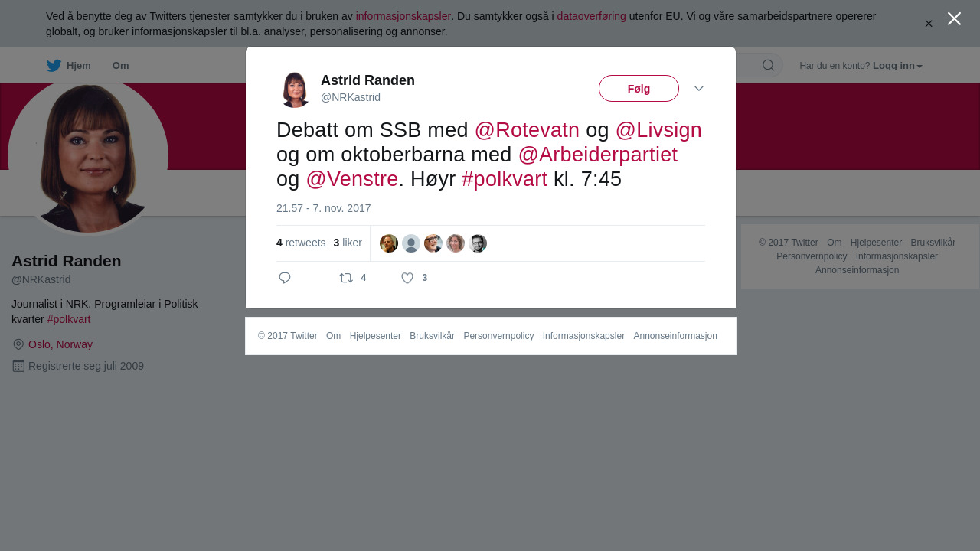View the 4 retweets list

[x=301, y=243]
